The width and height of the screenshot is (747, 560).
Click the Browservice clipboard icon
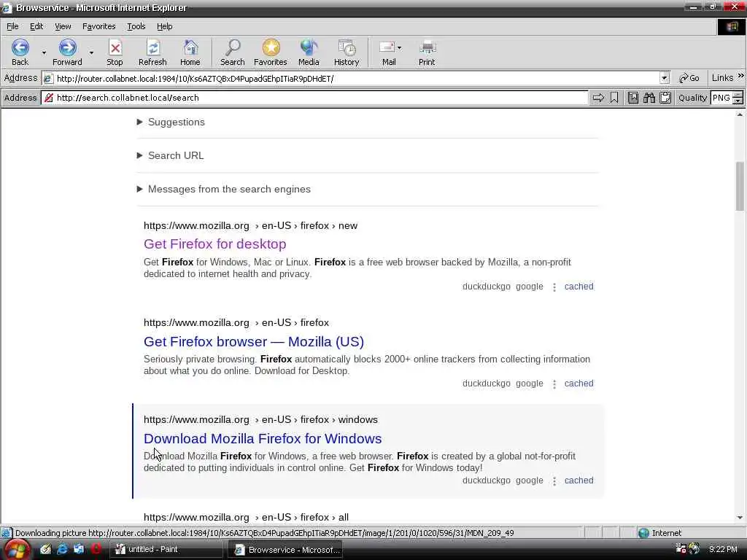coord(665,98)
